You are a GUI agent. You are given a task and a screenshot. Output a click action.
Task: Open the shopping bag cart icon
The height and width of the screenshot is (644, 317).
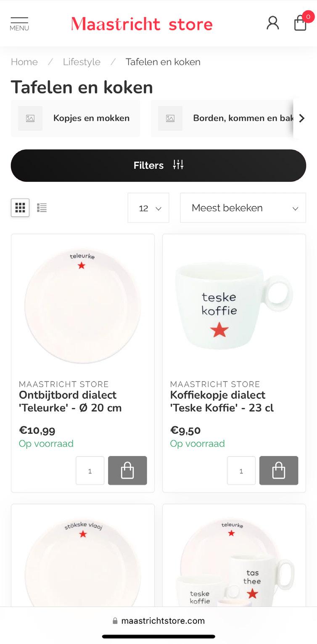pyautogui.click(x=300, y=23)
